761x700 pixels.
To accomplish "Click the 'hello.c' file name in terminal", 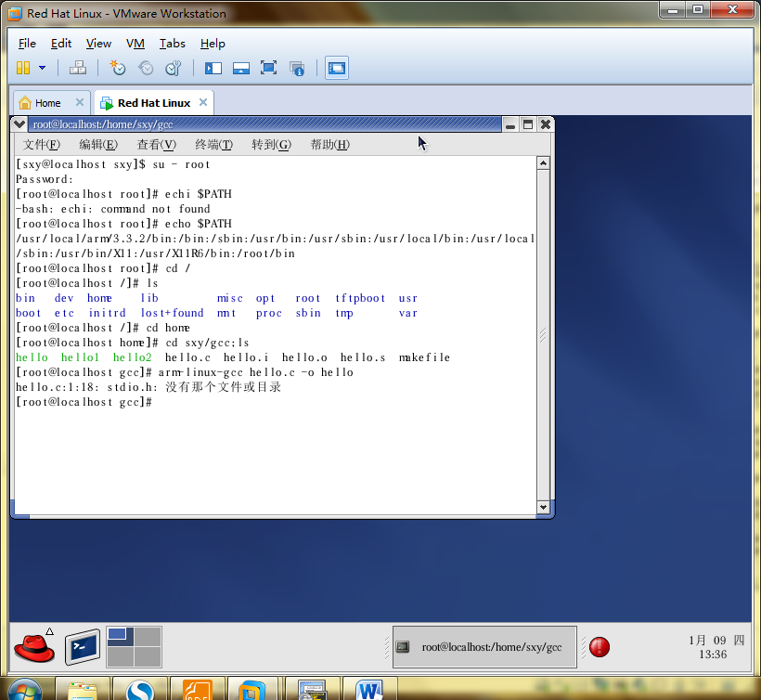I will [187, 357].
